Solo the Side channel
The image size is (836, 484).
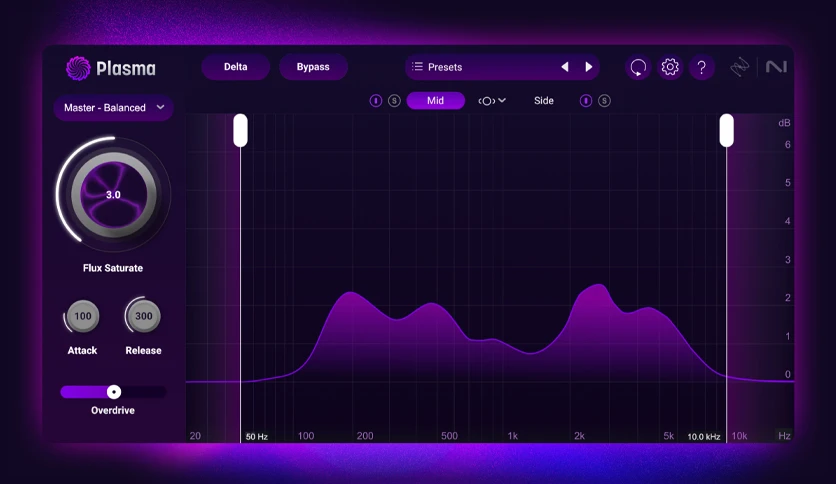click(x=604, y=101)
